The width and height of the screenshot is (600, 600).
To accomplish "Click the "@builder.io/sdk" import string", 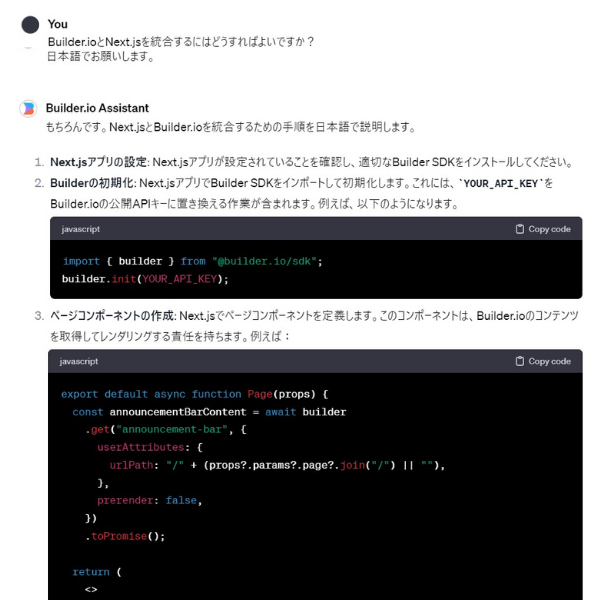I will pos(264,261).
